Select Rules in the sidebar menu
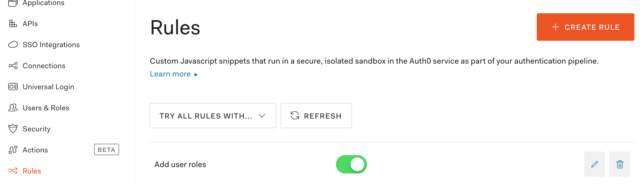Viewport: 644px width, 184px height. [x=32, y=171]
